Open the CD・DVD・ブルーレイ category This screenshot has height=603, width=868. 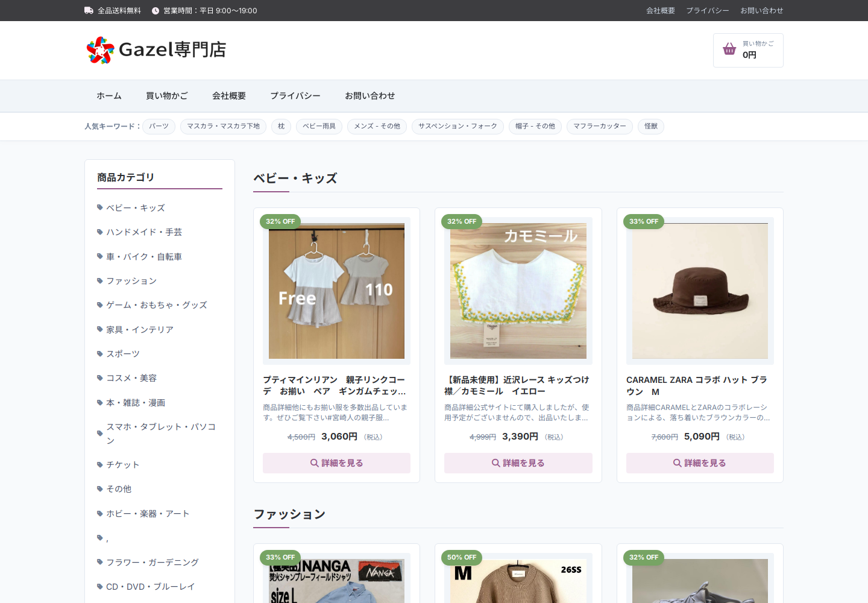(151, 586)
